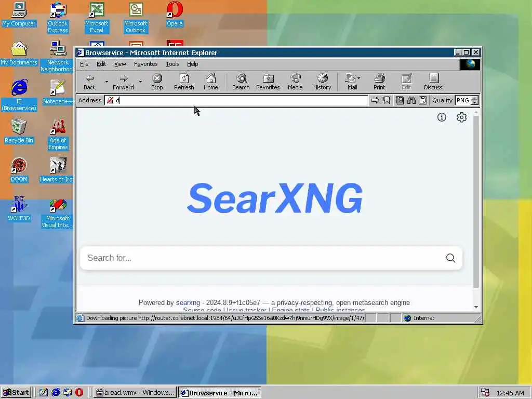
Task: Select the WOLF3D desktop shortcut
Action: pyautogui.click(x=19, y=209)
